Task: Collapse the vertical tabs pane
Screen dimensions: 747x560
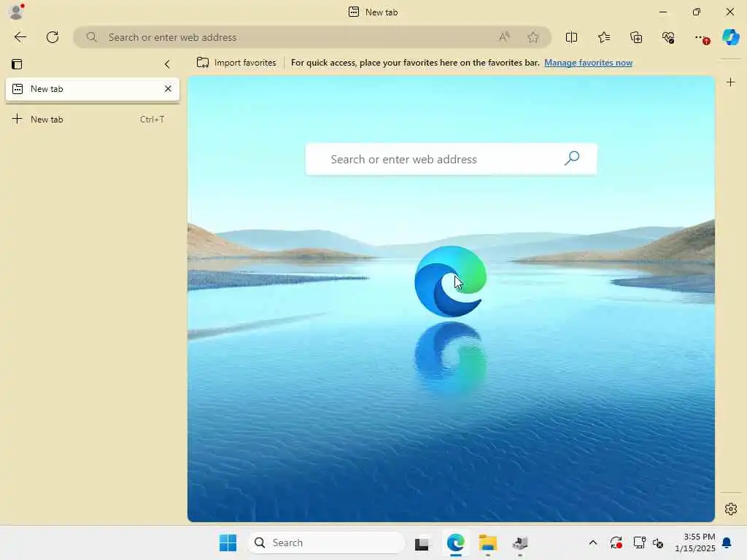Action: (167, 64)
